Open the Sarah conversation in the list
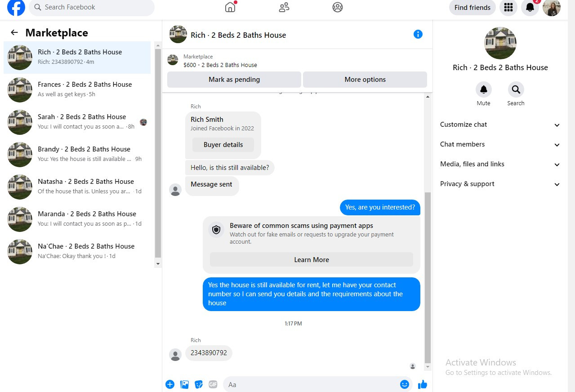This screenshot has width=575, height=392. point(77,122)
